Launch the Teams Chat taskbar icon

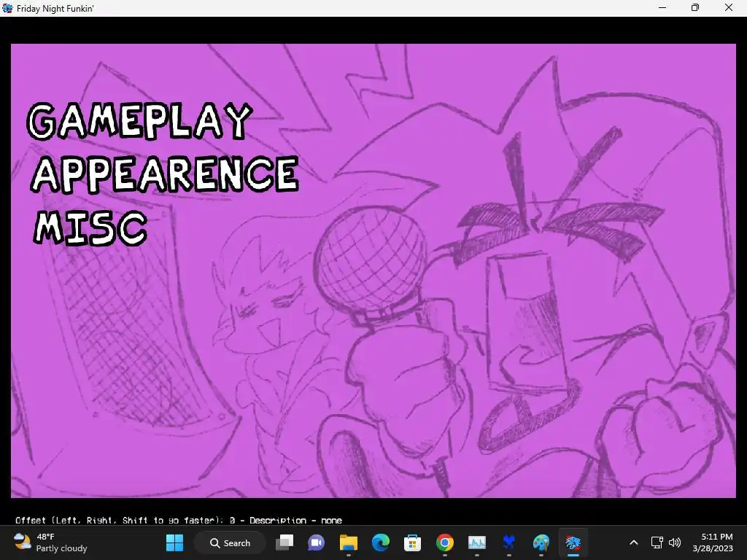click(317, 542)
